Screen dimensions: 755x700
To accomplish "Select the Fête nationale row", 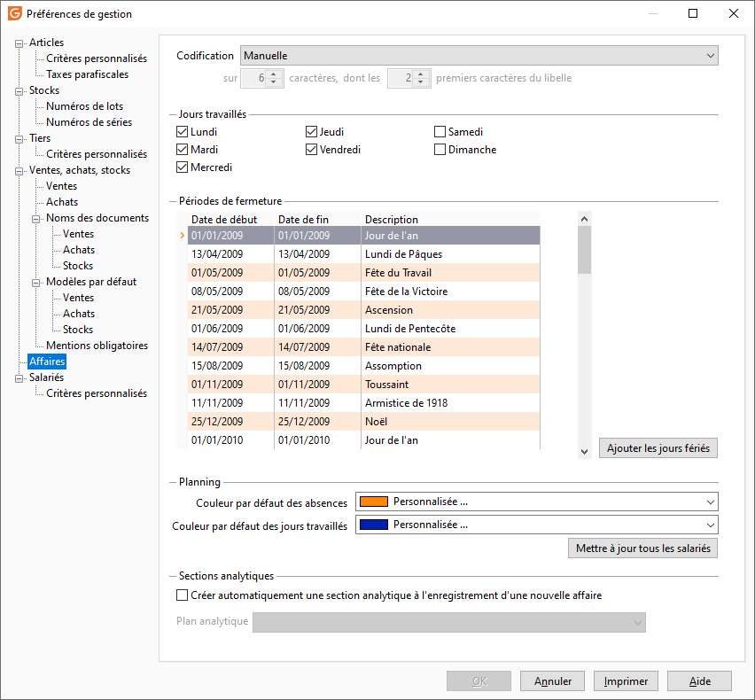I will click(x=364, y=347).
